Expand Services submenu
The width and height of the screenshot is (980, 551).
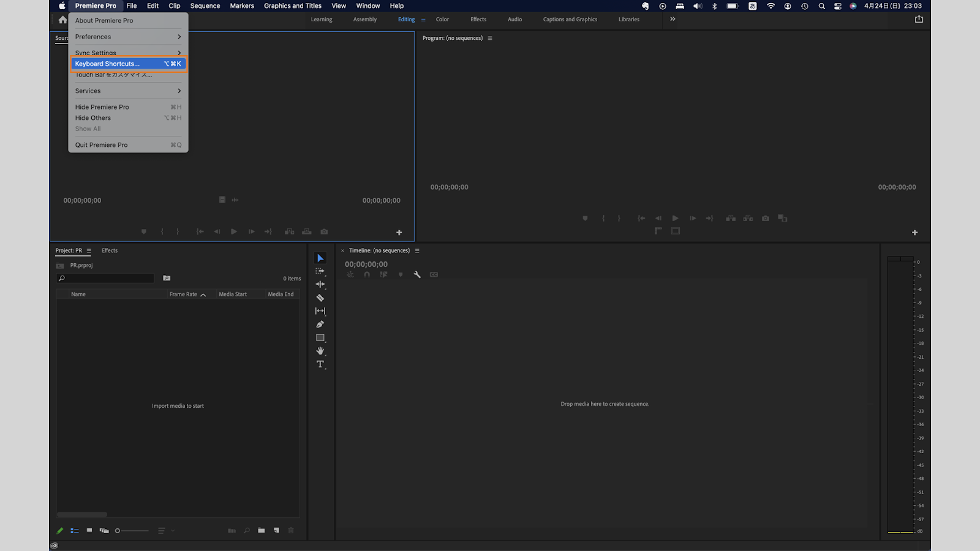[x=128, y=91]
